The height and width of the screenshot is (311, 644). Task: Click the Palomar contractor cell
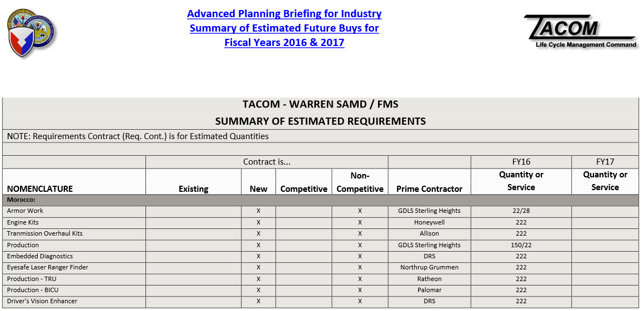429,290
